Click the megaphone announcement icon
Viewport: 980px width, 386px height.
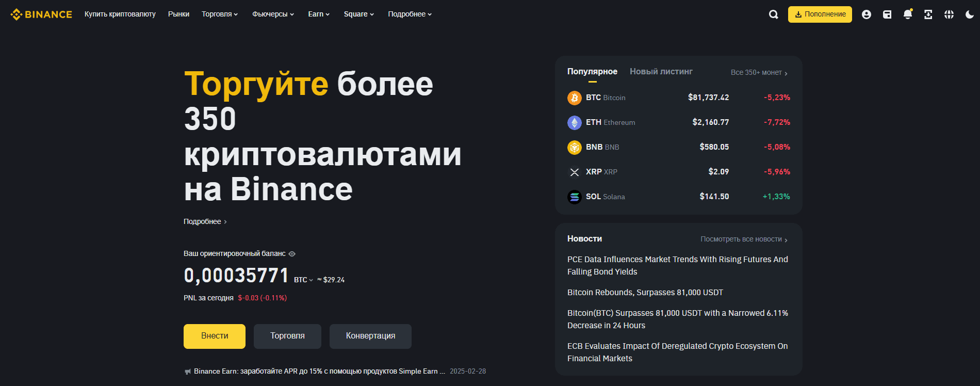pos(188,372)
